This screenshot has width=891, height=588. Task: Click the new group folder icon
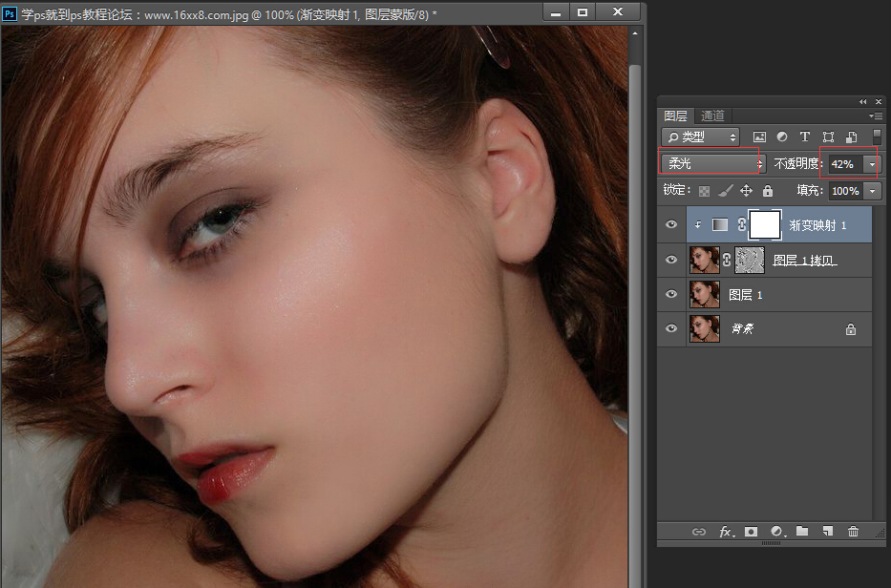click(x=802, y=532)
